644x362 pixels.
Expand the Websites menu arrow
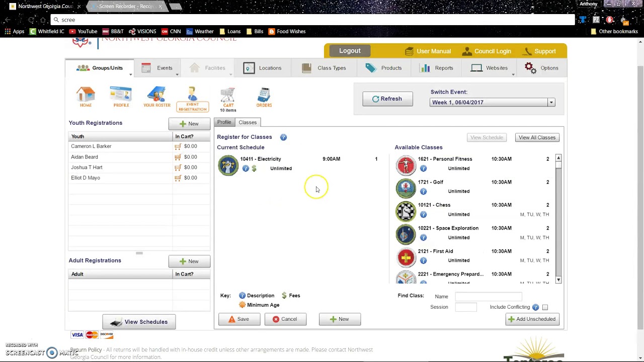pyautogui.click(x=513, y=74)
